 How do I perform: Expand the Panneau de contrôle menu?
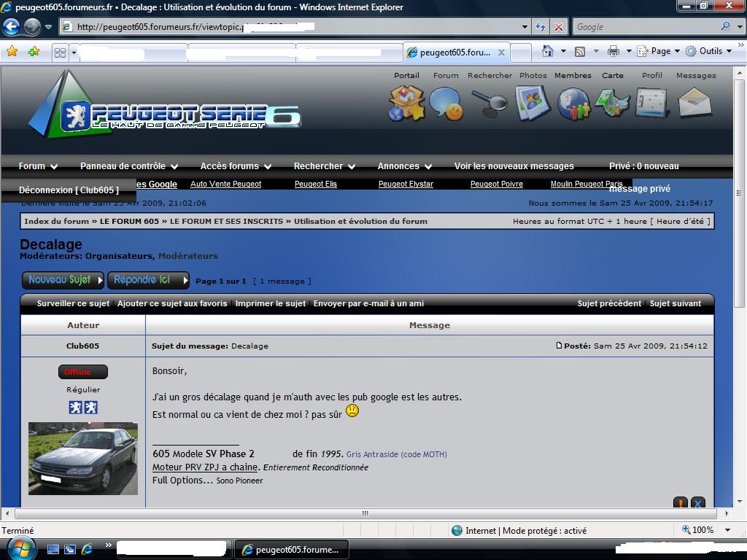pos(129,166)
